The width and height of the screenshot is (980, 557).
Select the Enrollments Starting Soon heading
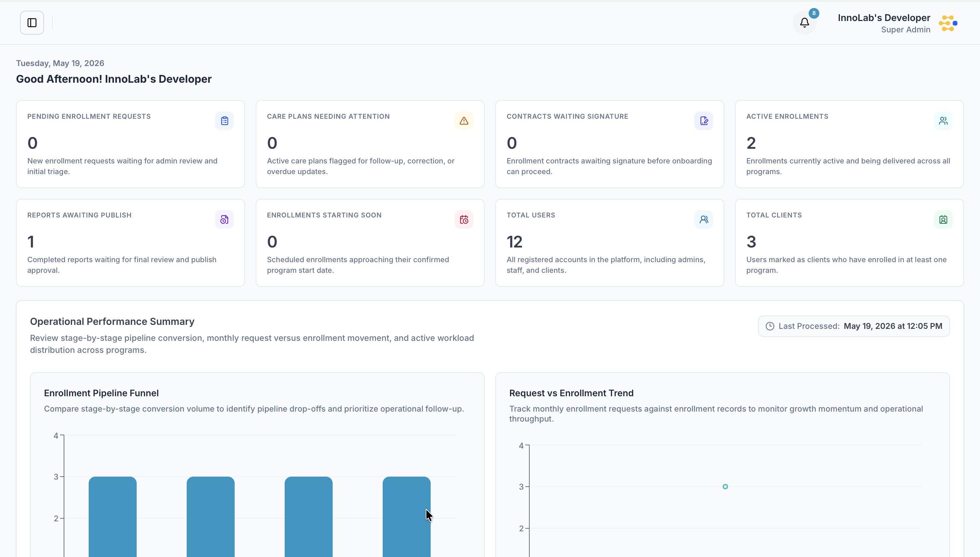[324, 215]
